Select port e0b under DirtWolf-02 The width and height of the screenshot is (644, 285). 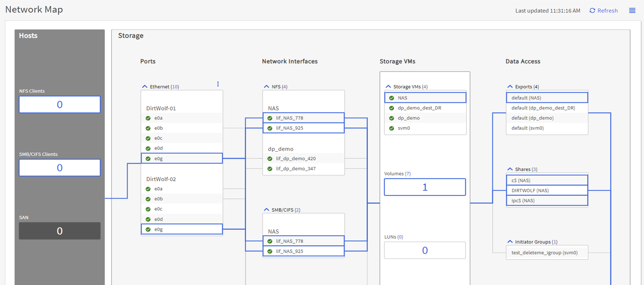point(182,199)
